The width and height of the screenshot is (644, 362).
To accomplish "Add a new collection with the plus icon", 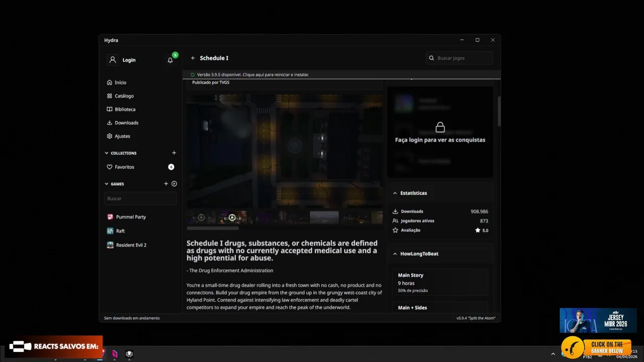I will 174,153.
